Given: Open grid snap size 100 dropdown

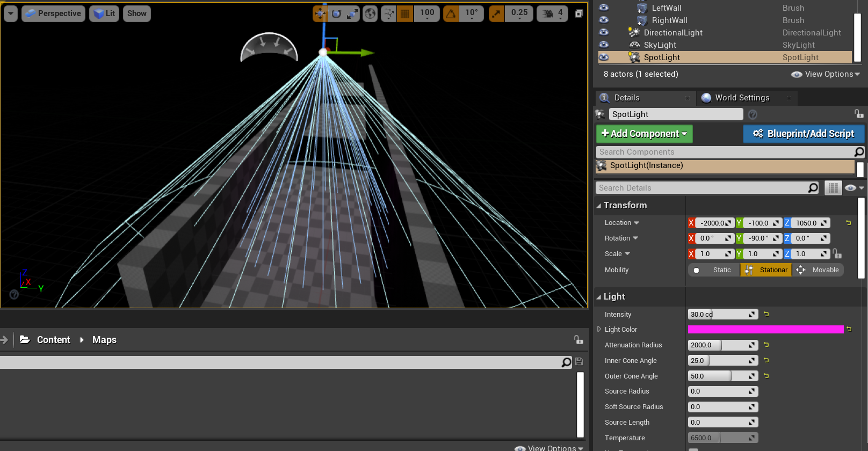Looking at the screenshot, I should [427, 14].
